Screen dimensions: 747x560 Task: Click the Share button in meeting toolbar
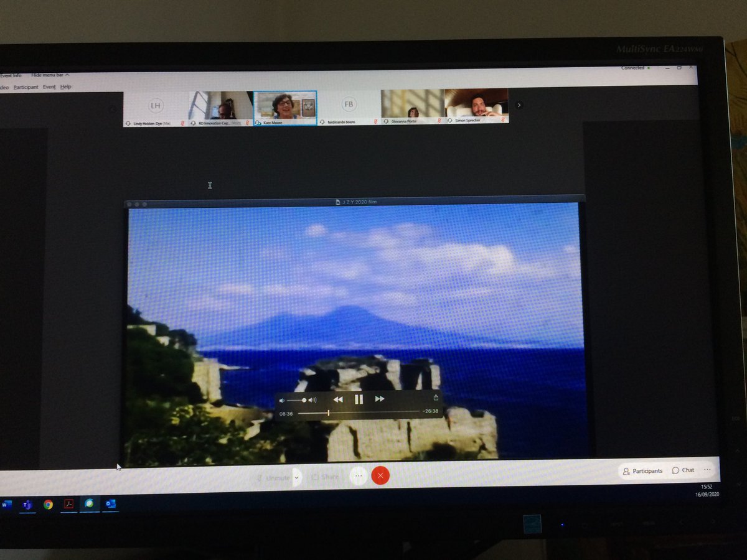click(x=325, y=477)
